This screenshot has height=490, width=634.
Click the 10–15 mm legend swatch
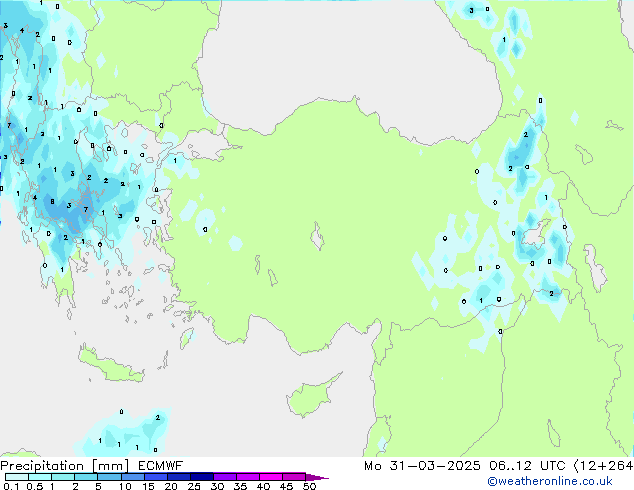(132, 477)
